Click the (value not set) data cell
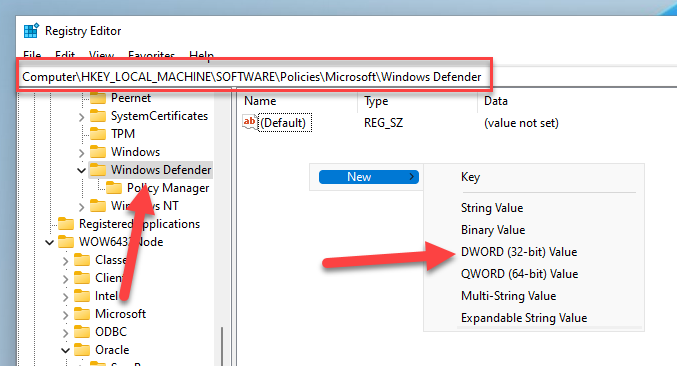The image size is (677, 366). 521,123
